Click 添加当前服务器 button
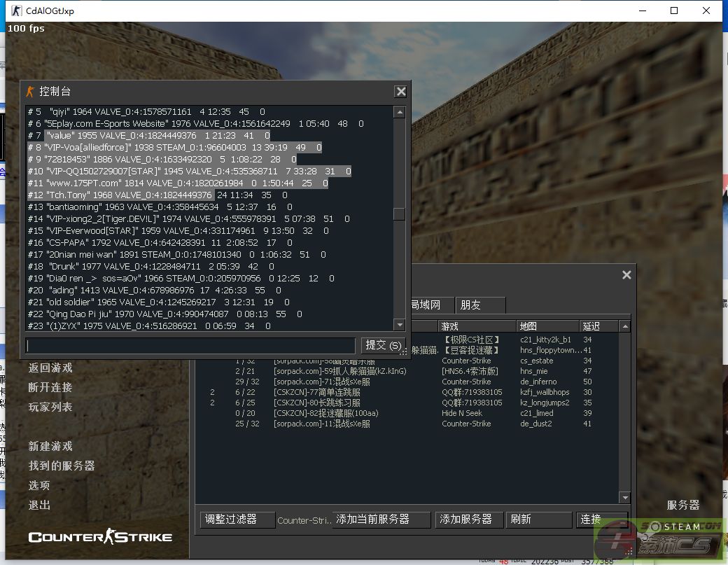 tap(381, 519)
